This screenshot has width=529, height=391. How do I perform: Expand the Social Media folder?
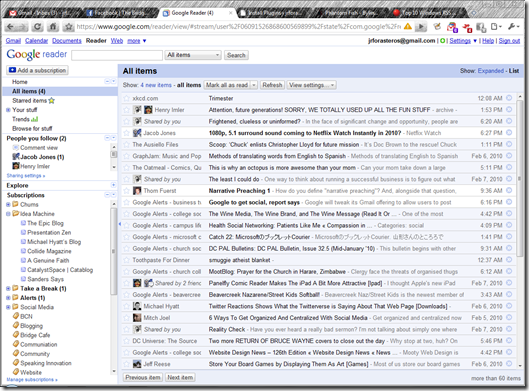(x=8, y=307)
